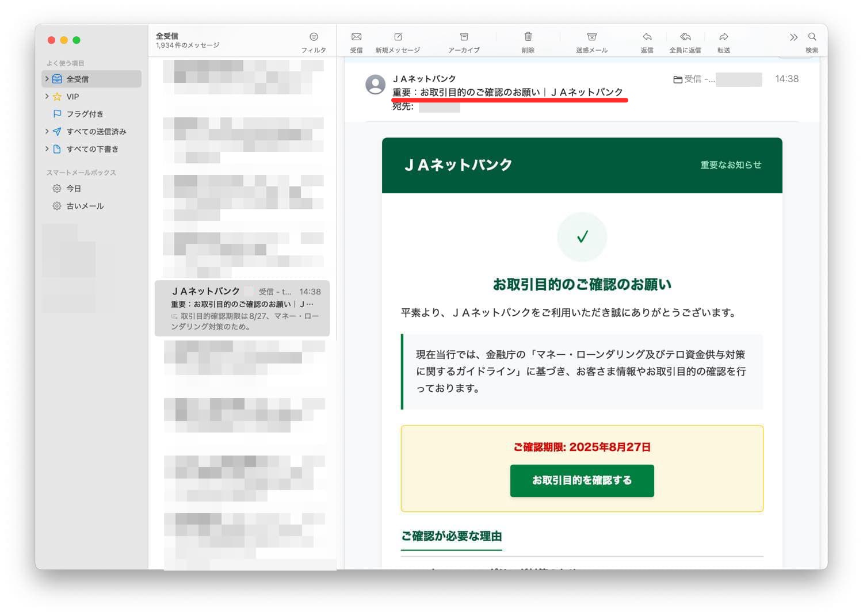
Task: Reply to the JAネットバンク email
Action: tap(647, 37)
